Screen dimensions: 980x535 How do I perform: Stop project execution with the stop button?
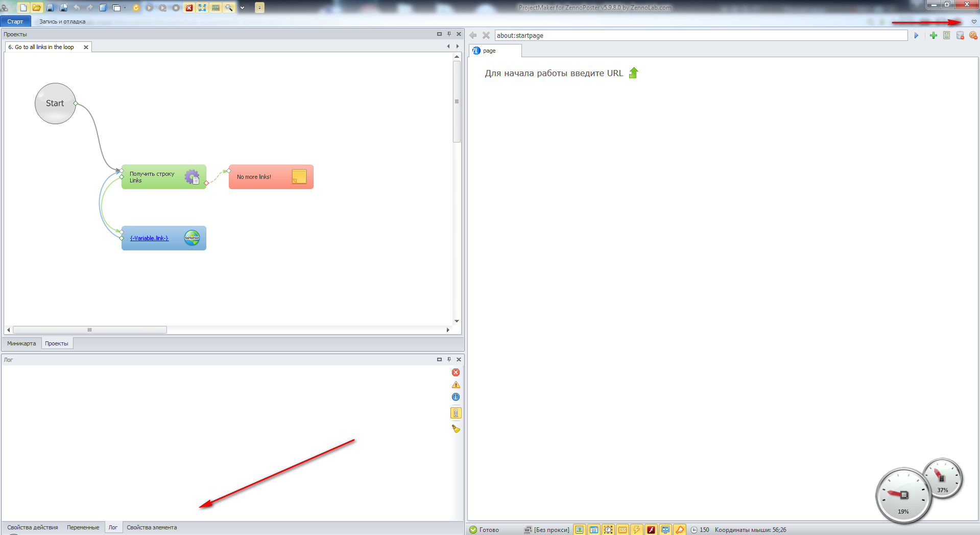click(176, 8)
